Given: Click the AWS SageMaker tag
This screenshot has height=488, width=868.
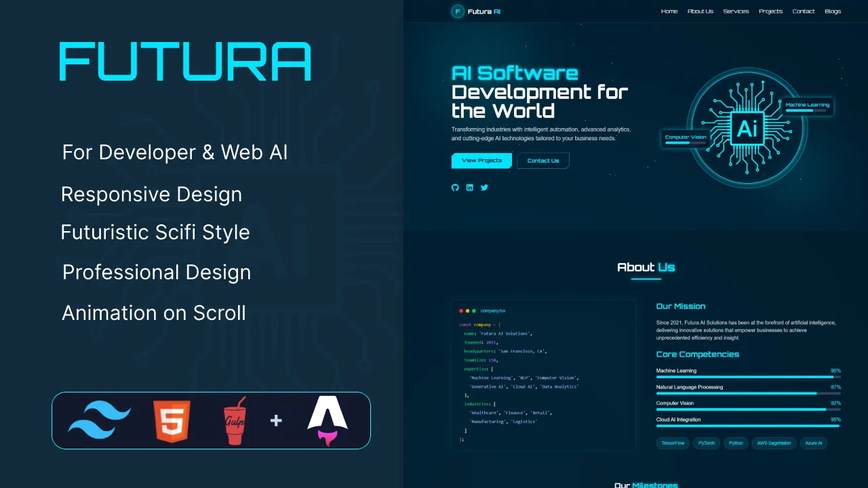Looking at the screenshot, I should point(773,443).
